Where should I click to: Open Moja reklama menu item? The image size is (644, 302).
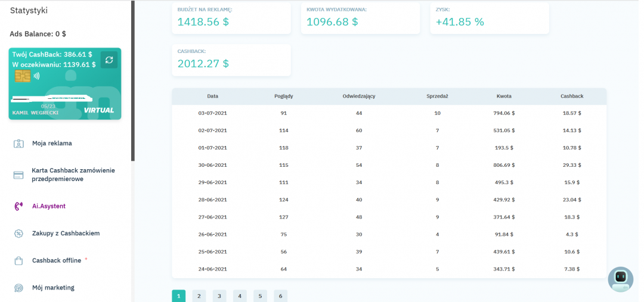(x=52, y=144)
